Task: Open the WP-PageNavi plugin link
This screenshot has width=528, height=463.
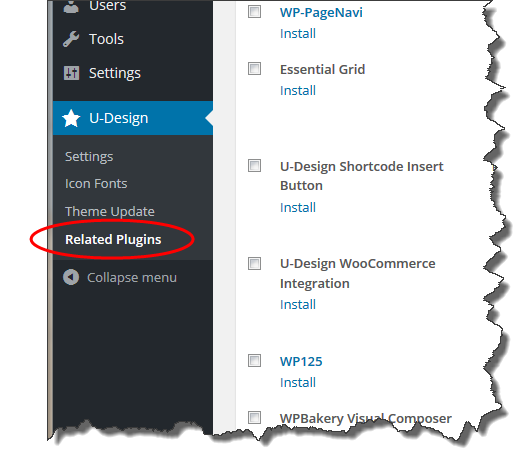Action: point(321,13)
